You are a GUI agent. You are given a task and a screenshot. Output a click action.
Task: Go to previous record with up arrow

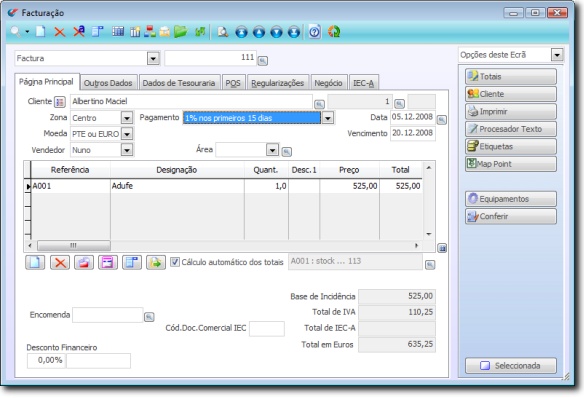(x=259, y=32)
